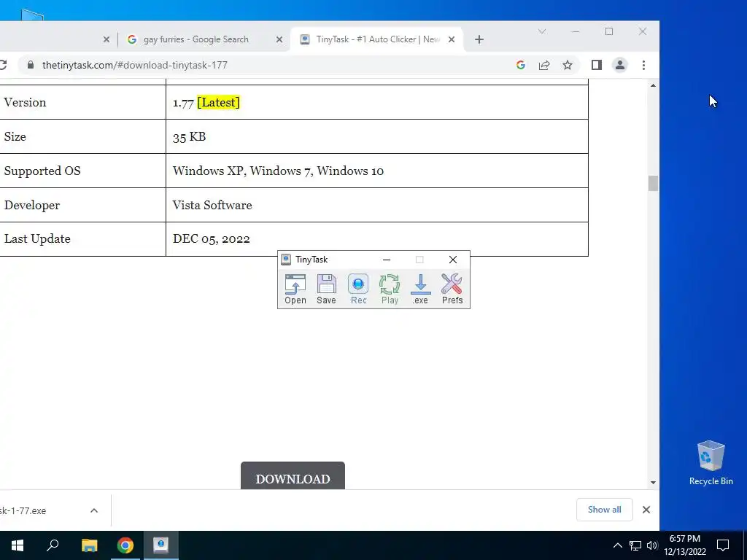Bookmark this page with the star
The width and height of the screenshot is (747, 560).
pyautogui.click(x=568, y=65)
